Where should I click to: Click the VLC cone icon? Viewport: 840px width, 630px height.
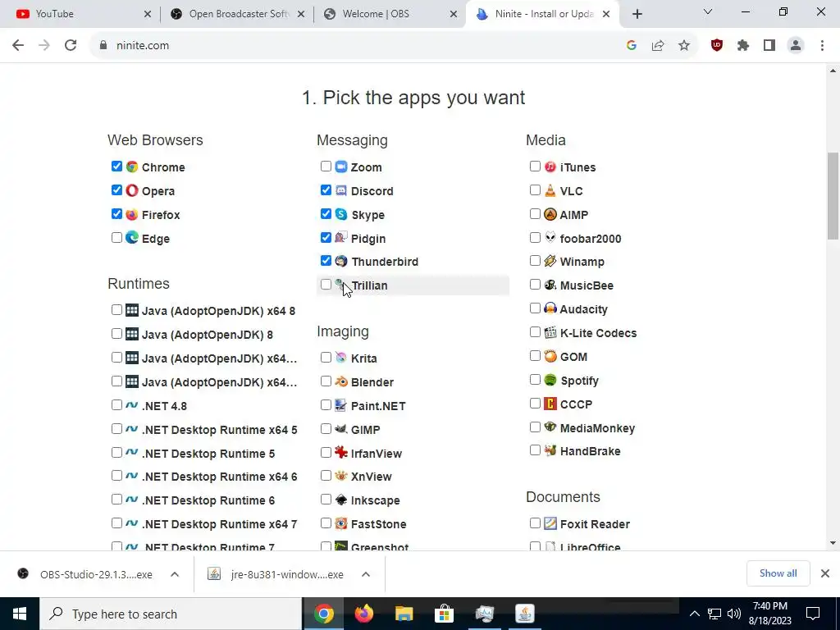click(550, 190)
